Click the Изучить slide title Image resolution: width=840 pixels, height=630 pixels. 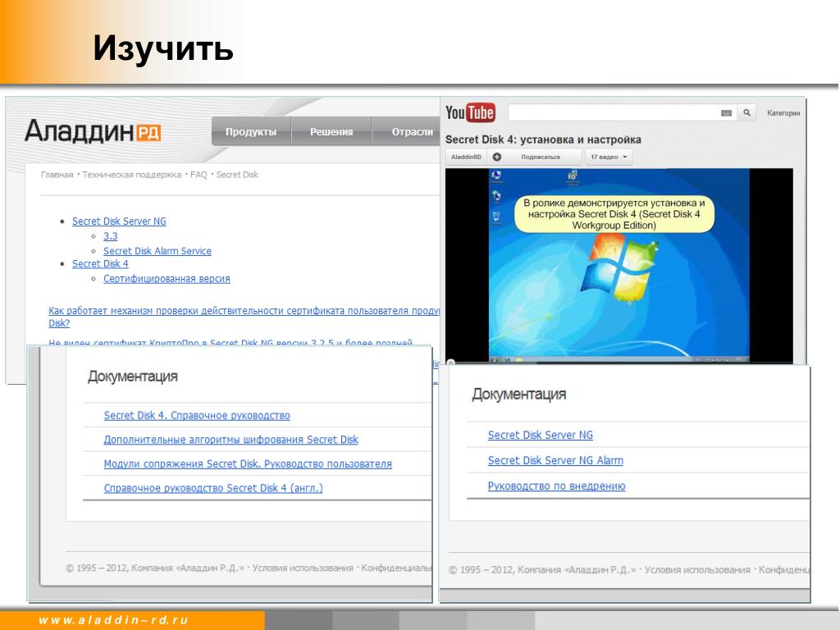pos(163,48)
